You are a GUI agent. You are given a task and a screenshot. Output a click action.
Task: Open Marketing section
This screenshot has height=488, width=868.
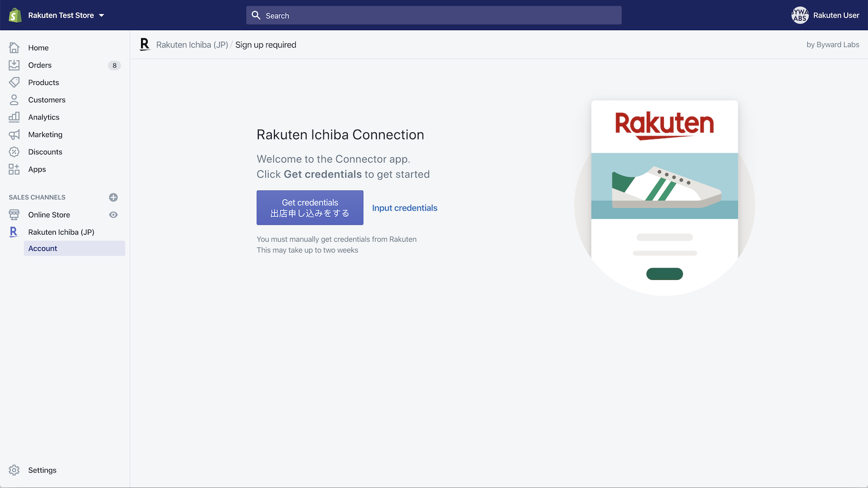click(45, 134)
